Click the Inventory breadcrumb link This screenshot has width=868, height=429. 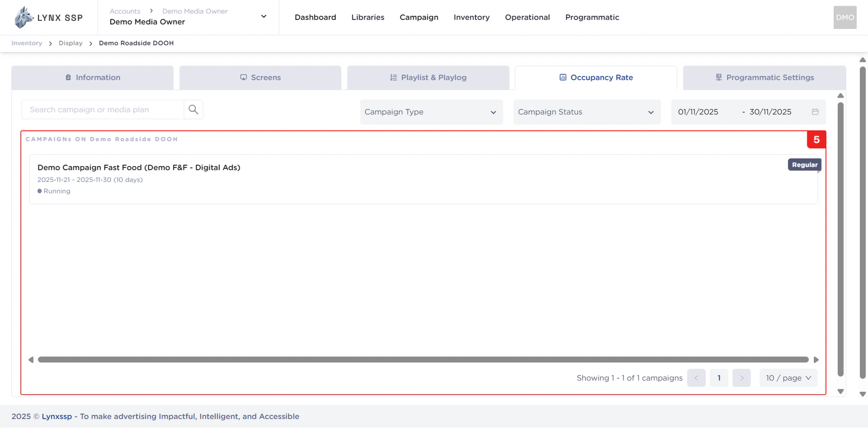[27, 43]
